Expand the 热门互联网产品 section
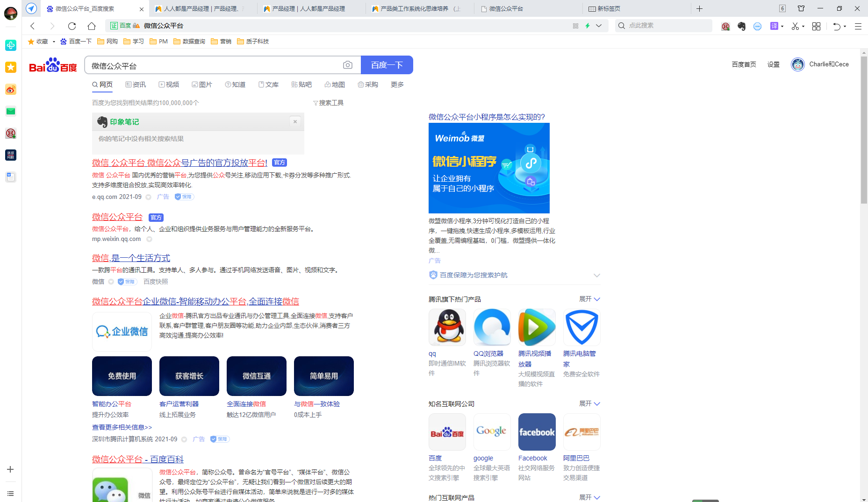The width and height of the screenshot is (868, 502). coord(589,497)
